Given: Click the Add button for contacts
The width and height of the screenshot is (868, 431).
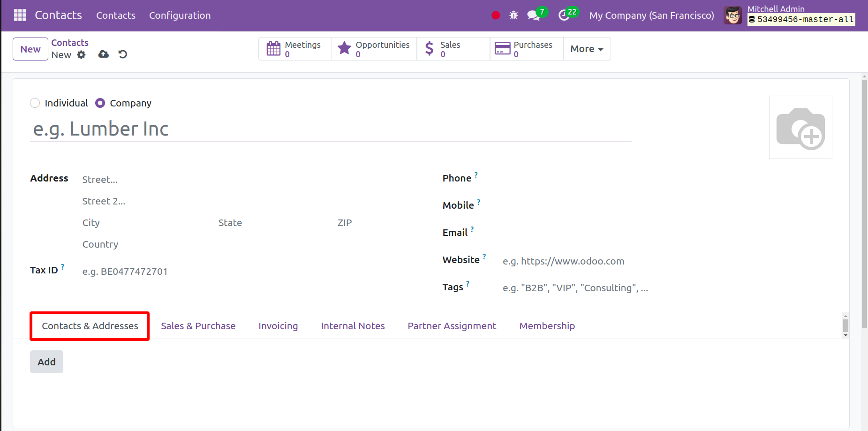Looking at the screenshot, I should [x=46, y=362].
